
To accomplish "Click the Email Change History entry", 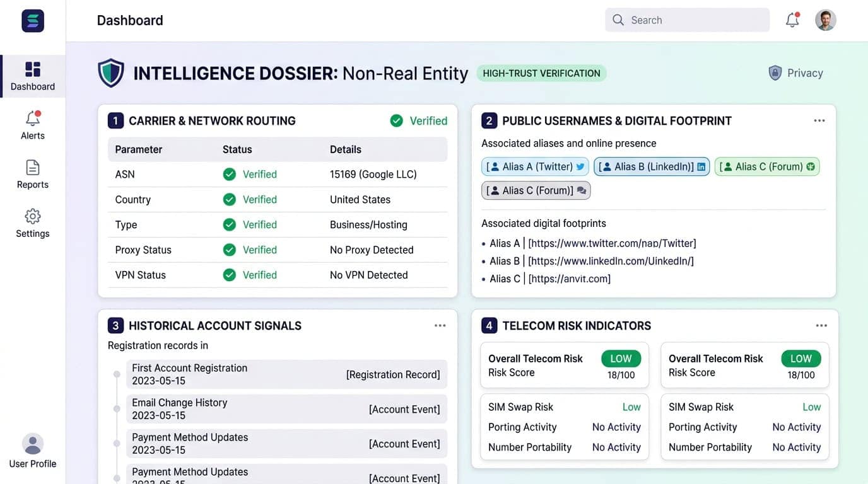I will point(286,409).
